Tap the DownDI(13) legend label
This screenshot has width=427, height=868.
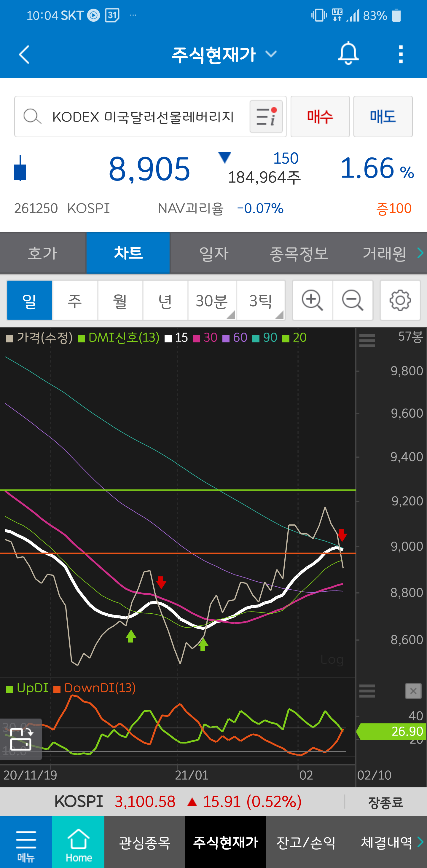coord(100,688)
